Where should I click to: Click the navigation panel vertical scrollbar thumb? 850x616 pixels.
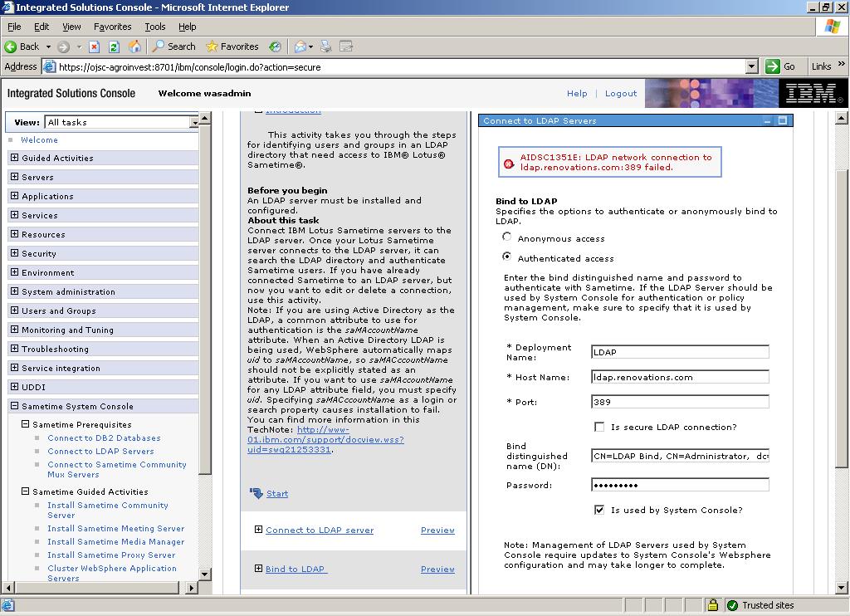pyautogui.click(x=206, y=301)
